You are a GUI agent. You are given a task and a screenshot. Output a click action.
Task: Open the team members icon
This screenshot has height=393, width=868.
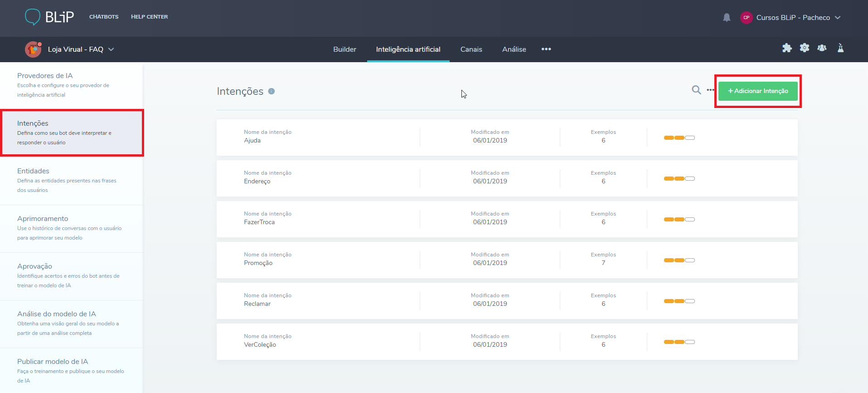822,48
